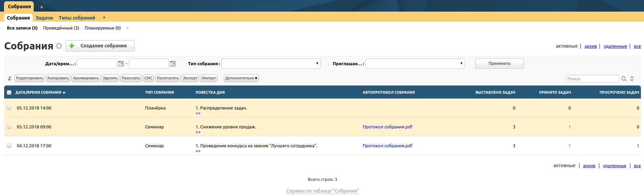Viewport: 644px width, 195px height.
Task: Expand the Приглашае... dropdown
Action: coord(415,64)
